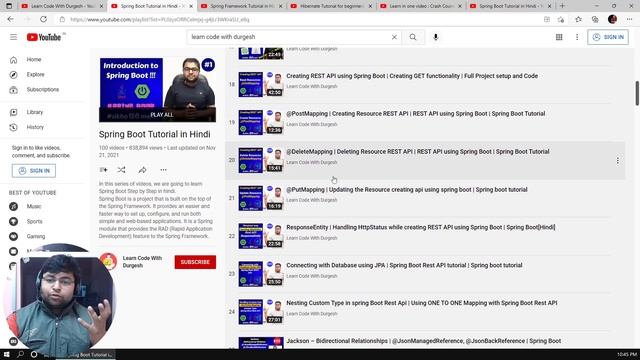
Task: Go back with browser back arrow
Action: pyautogui.click(x=11, y=19)
